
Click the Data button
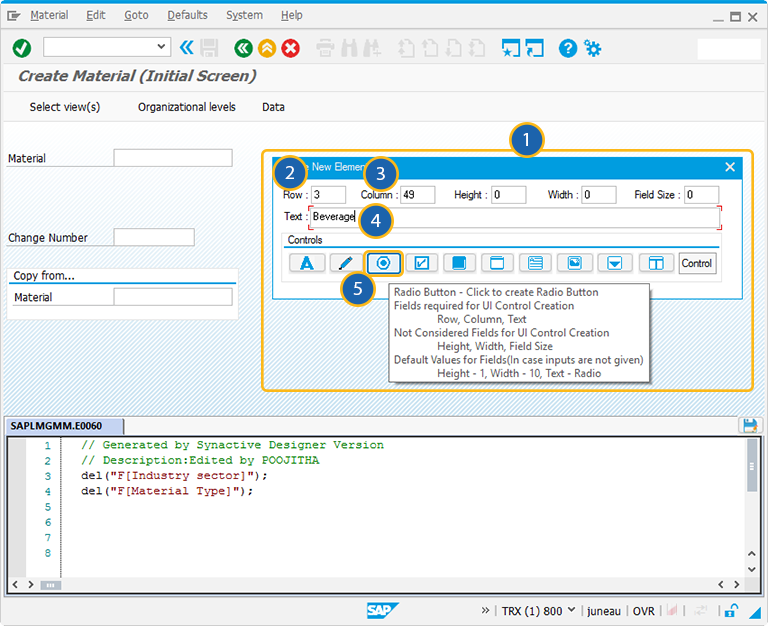click(273, 107)
